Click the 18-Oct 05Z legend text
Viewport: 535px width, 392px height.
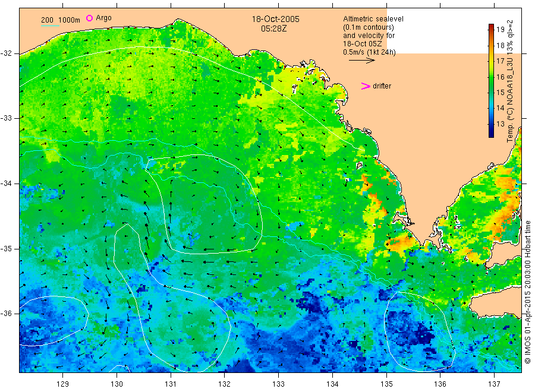(x=363, y=44)
